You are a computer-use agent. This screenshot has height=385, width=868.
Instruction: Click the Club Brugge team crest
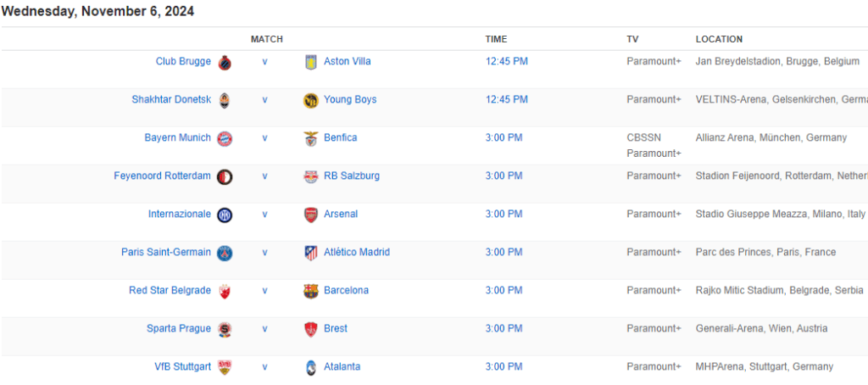tap(225, 62)
